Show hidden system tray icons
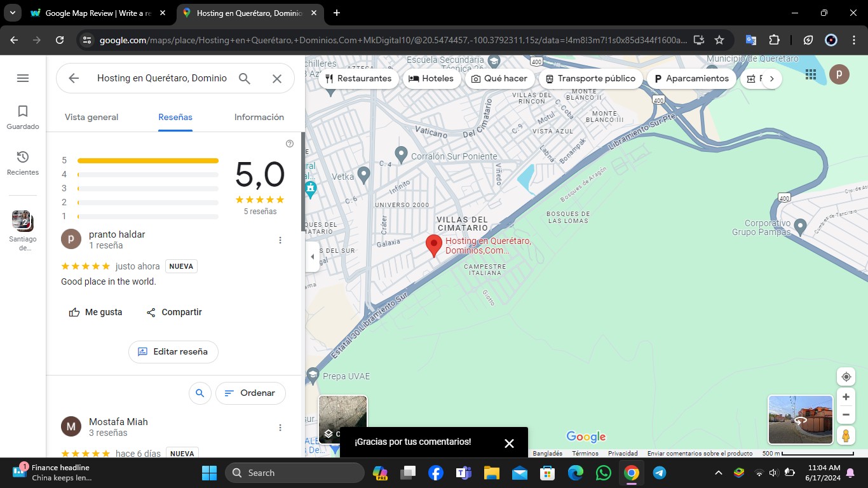 click(719, 473)
